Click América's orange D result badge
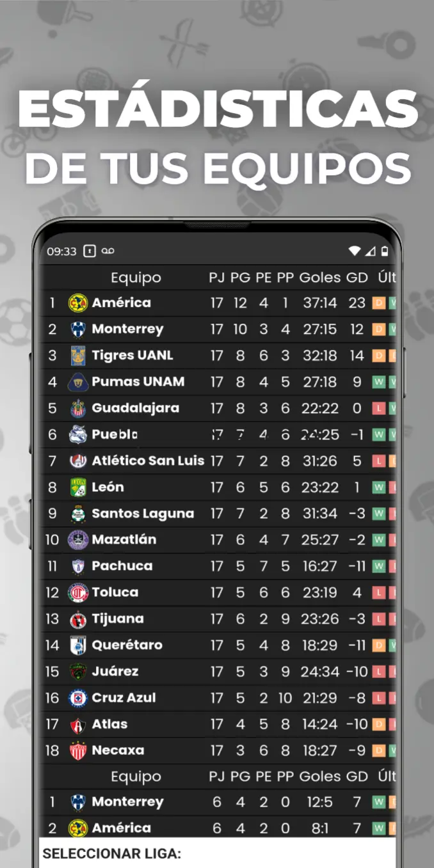Screen dimensions: 434x868 click(379, 303)
